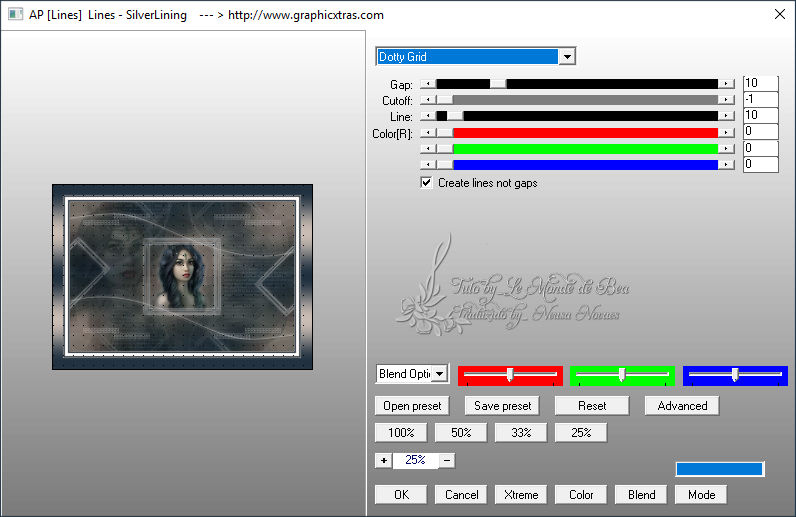Click the Mode button
The width and height of the screenshot is (796, 517).
701,495
